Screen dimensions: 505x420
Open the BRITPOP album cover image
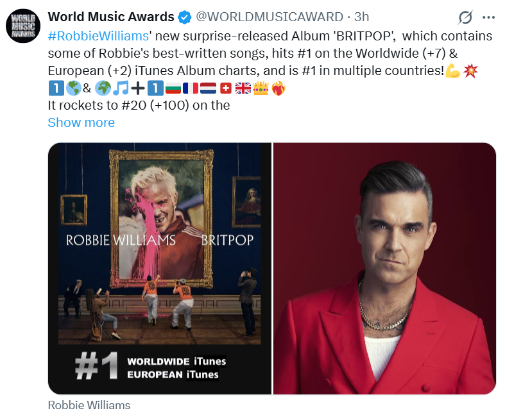pyautogui.click(x=160, y=269)
